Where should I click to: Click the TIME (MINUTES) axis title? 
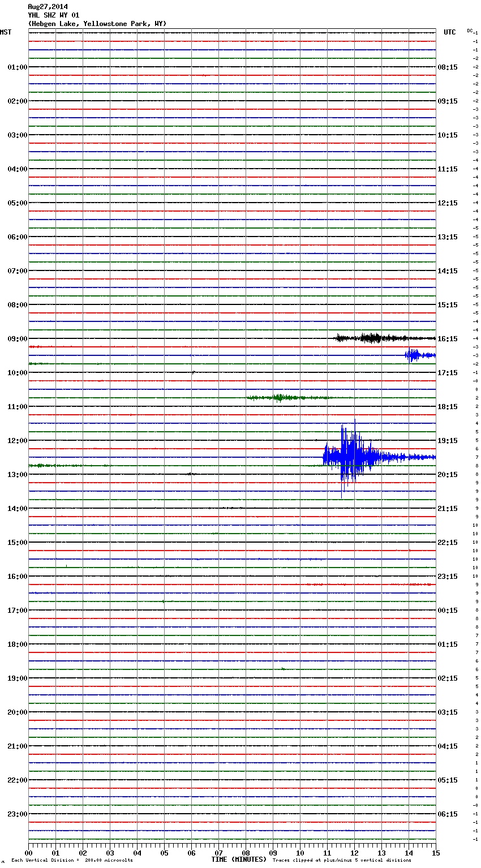click(x=239, y=860)
